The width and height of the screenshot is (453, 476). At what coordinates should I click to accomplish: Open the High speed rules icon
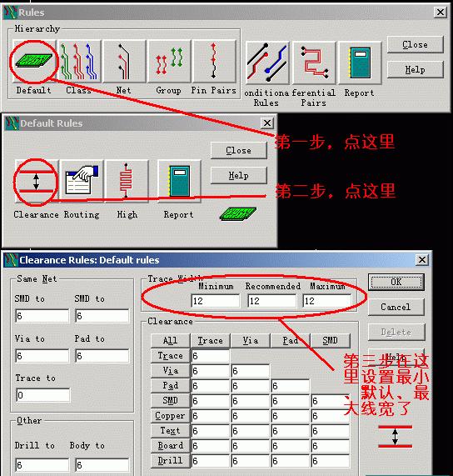pos(127,181)
